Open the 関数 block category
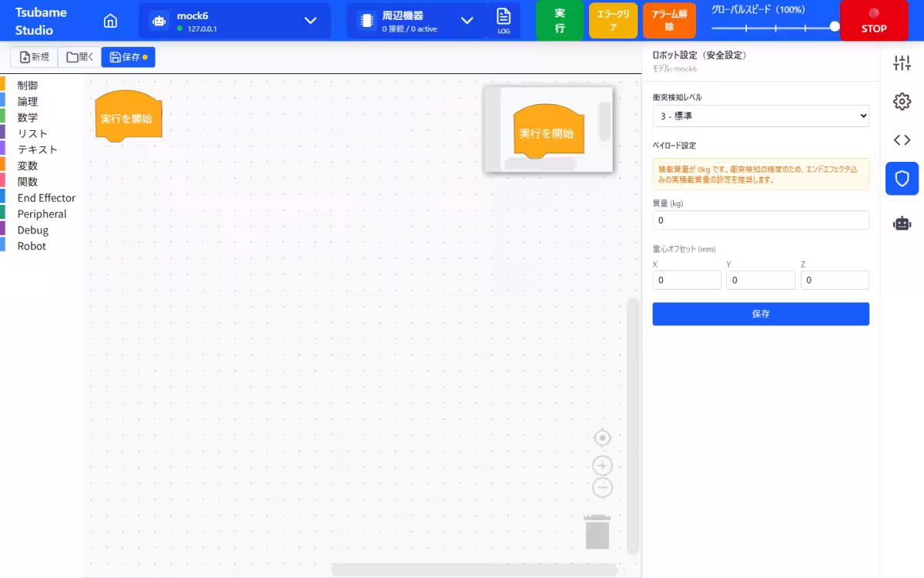The width and height of the screenshot is (924, 578). coord(28,182)
